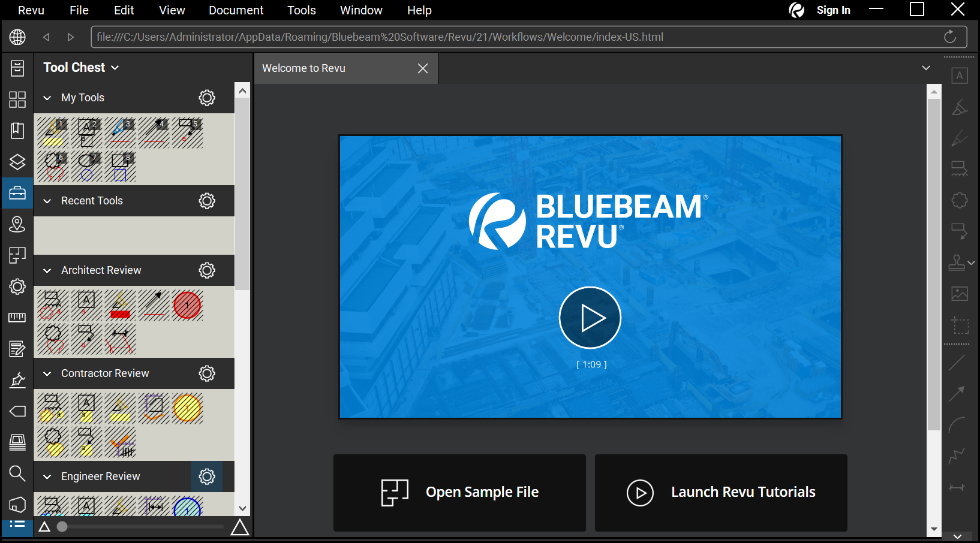This screenshot has width=980, height=543.
Task: Select red highlight tool in Architect Review
Action: pyautogui.click(x=120, y=305)
